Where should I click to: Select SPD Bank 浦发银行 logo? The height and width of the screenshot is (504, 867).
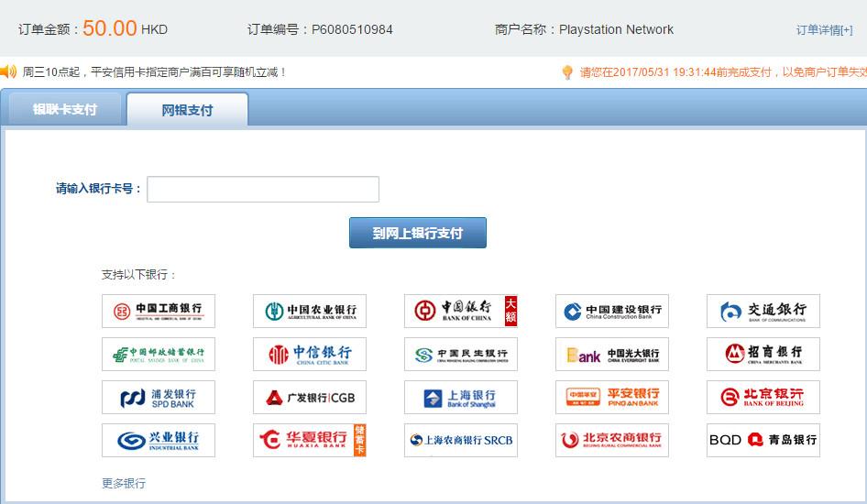[159, 398]
